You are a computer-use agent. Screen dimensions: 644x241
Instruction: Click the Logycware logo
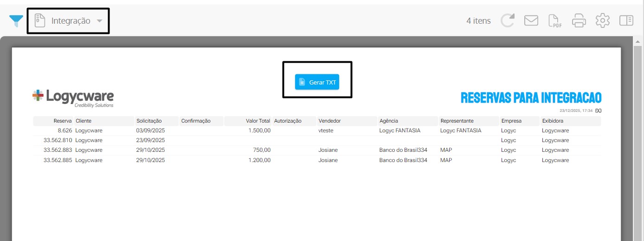tap(73, 98)
